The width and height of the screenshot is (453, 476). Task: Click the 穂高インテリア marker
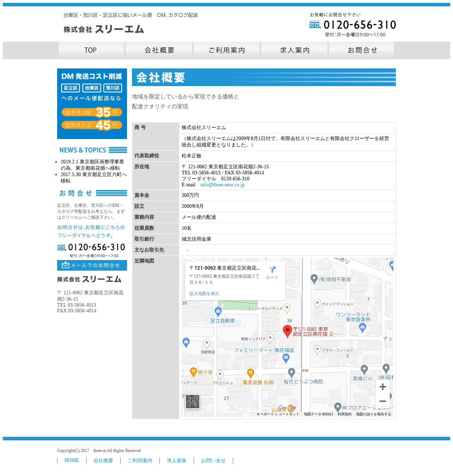pyautogui.click(x=270, y=338)
